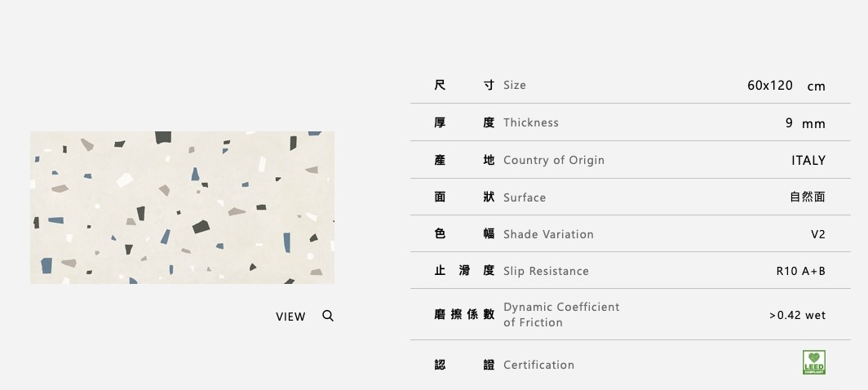Viewport: 868px width, 390px height.
Task: Click the Country of Origin label
Action: pyautogui.click(x=553, y=160)
